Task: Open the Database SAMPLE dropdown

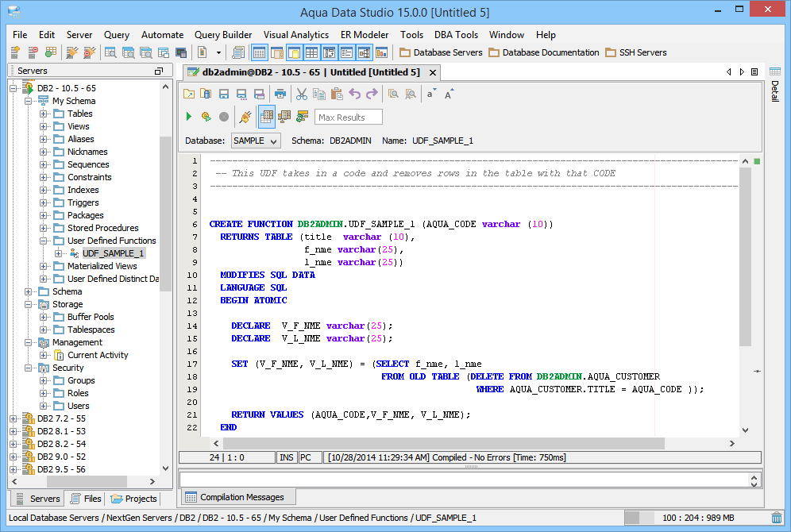Action: 256,141
